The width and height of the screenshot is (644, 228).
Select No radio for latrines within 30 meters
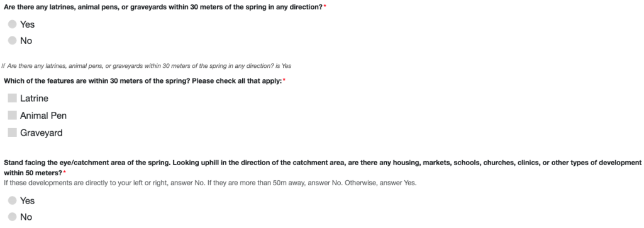pos(13,41)
